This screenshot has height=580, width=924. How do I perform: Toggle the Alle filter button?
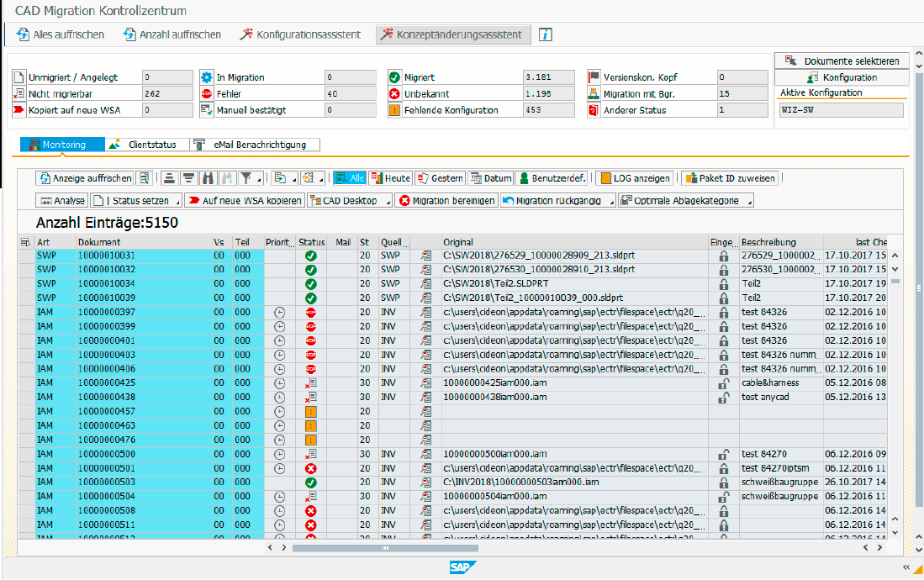coord(350,178)
